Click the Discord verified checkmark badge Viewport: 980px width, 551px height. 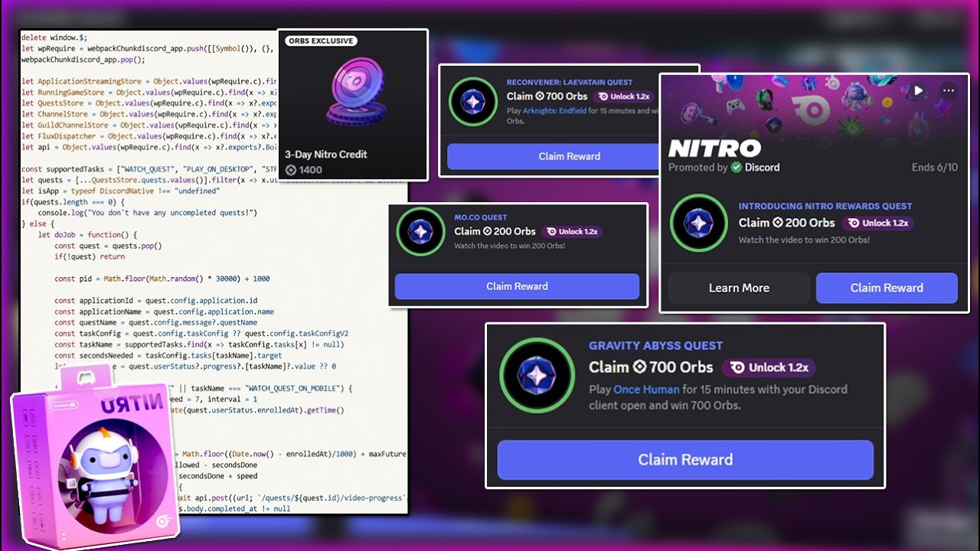point(736,167)
